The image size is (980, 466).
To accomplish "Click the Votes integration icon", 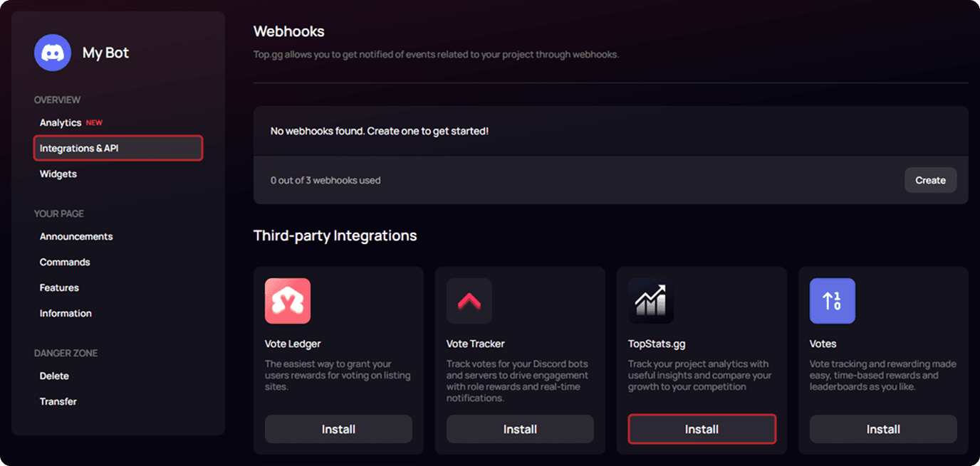I will pyautogui.click(x=833, y=301).
